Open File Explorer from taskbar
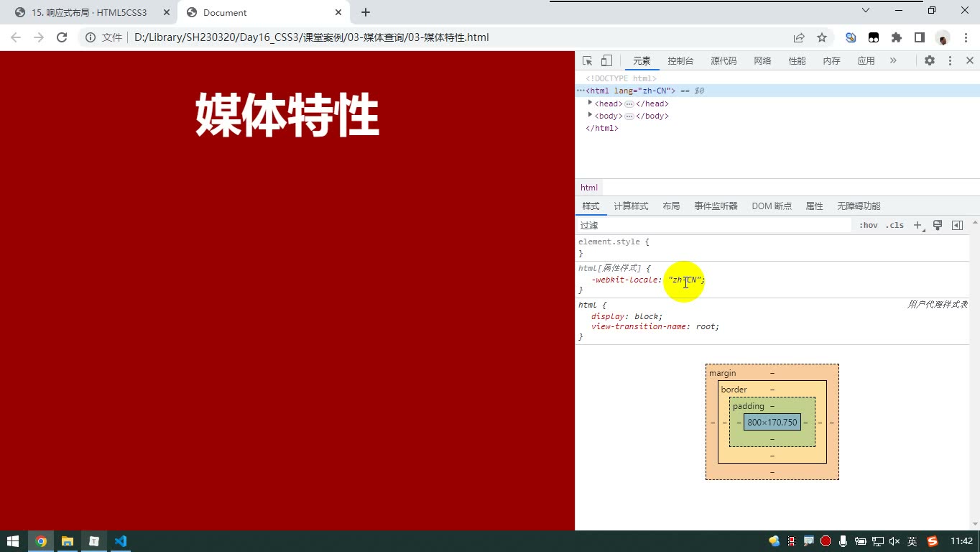 [67, 541]
